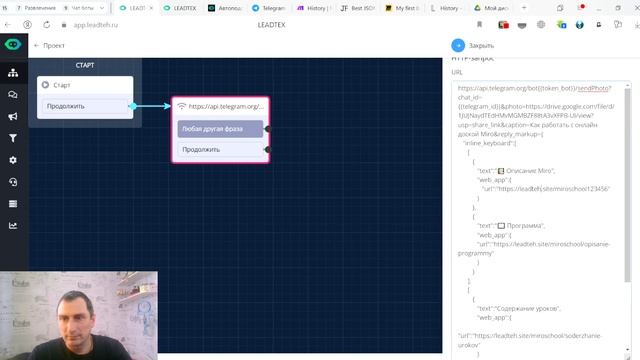Open the analytics chart sidebar icon
Viewport: 640px width, 360px height.
click(13, 225)
